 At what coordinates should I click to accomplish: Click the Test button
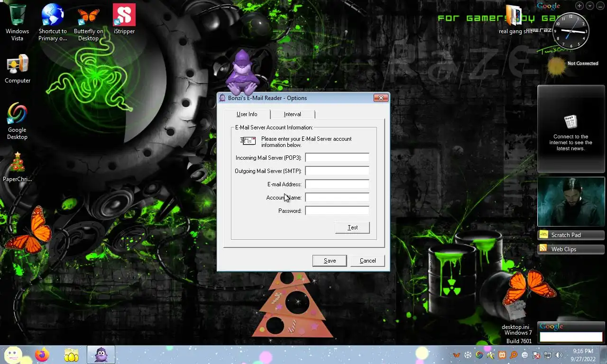point(352,227)
